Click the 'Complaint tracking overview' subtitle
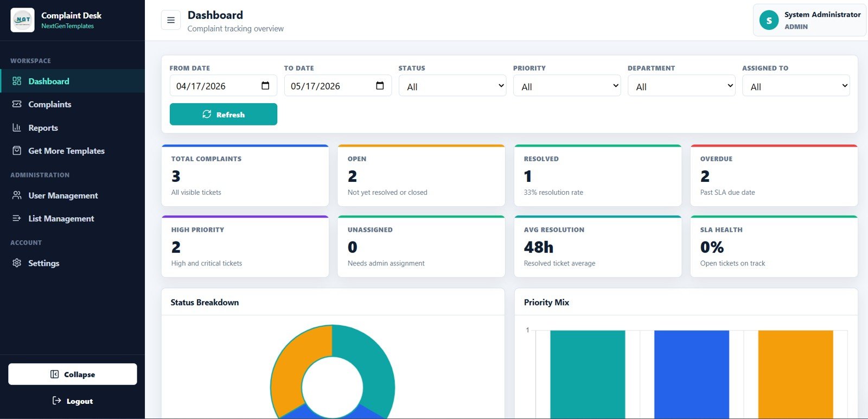Image resolution: width=868 pixels, height=419 pixels. (x=235, y=29)
